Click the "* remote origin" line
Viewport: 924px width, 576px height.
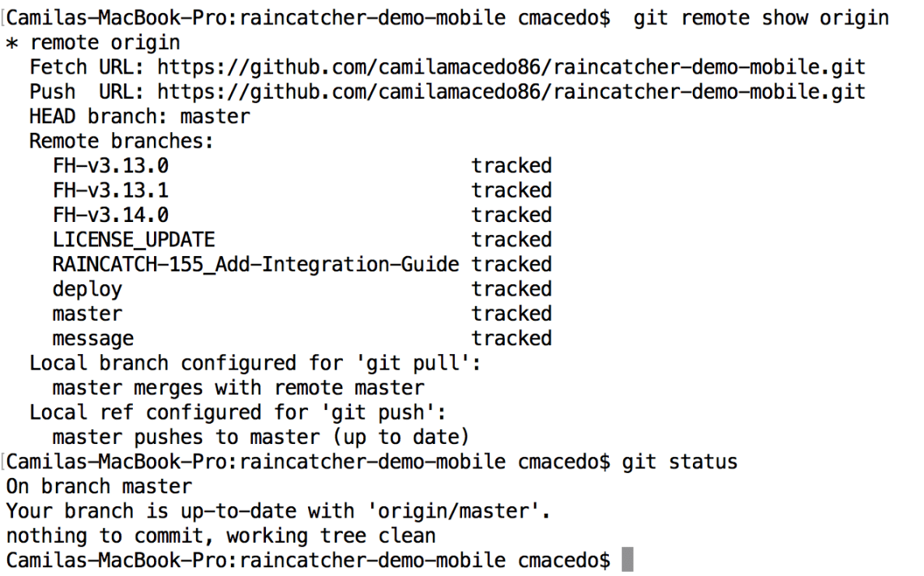[x=93, y=42]
